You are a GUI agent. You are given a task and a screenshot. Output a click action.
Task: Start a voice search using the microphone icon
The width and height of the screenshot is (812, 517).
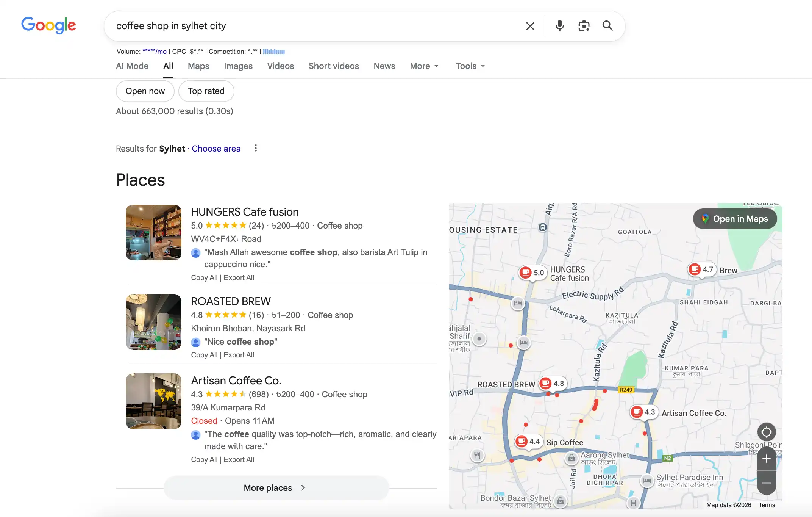coord(559,26)
